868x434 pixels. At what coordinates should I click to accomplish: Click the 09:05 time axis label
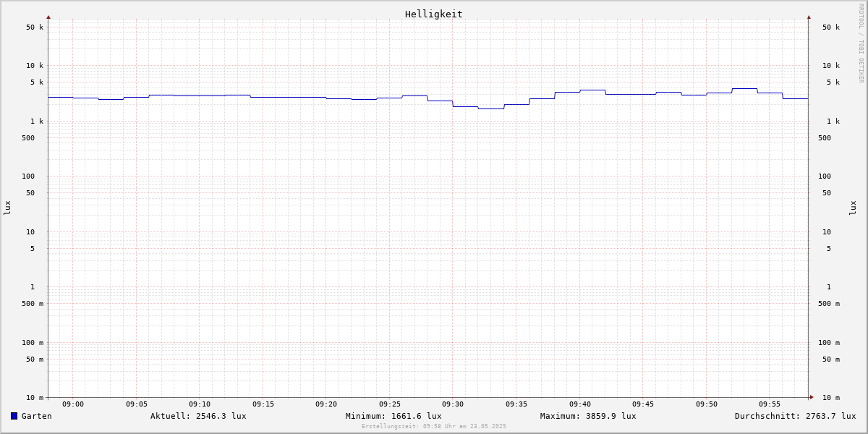point(137,404)
